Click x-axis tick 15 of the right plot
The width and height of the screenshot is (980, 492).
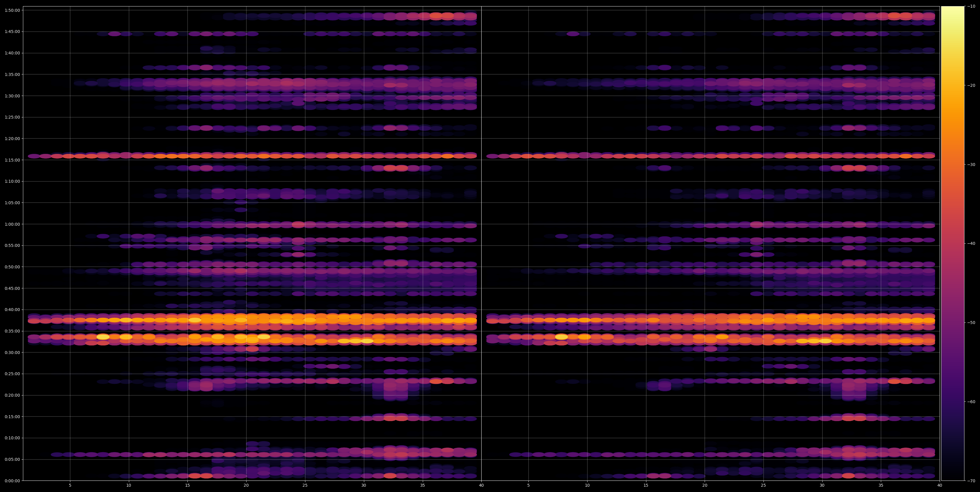646,486
